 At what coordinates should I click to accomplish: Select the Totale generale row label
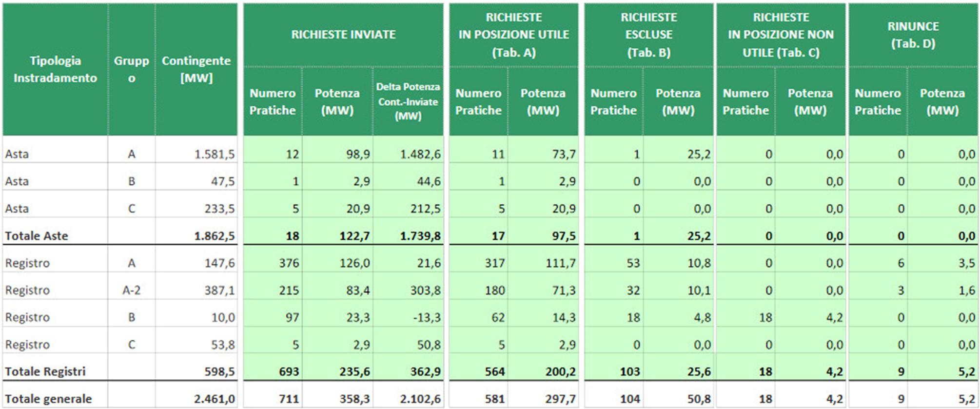(x=48, y=399)
